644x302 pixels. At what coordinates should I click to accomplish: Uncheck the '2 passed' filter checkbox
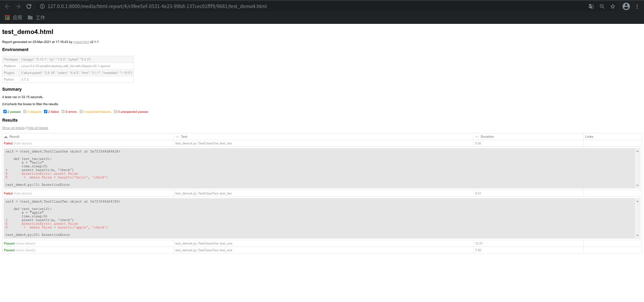5,112
